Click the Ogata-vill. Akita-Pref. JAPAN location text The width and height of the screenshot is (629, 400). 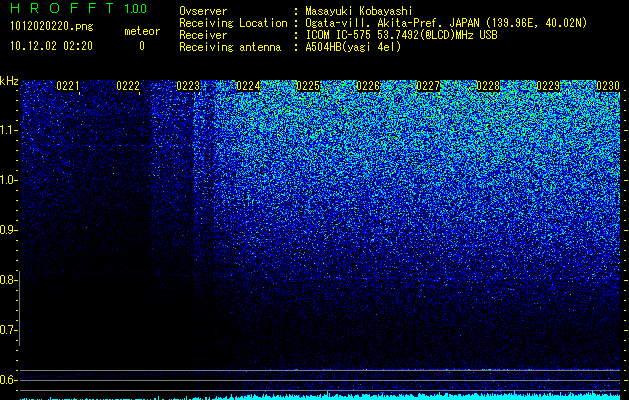pos(446,23)
